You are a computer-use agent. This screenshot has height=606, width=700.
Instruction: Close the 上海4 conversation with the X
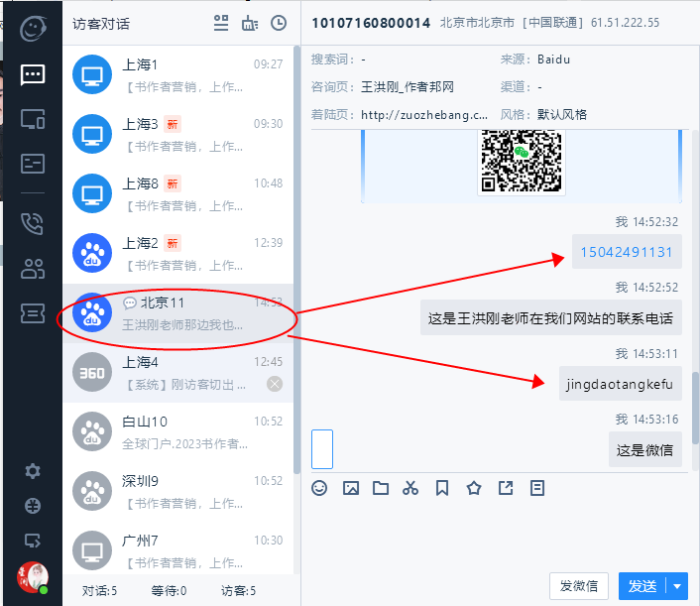275,384
